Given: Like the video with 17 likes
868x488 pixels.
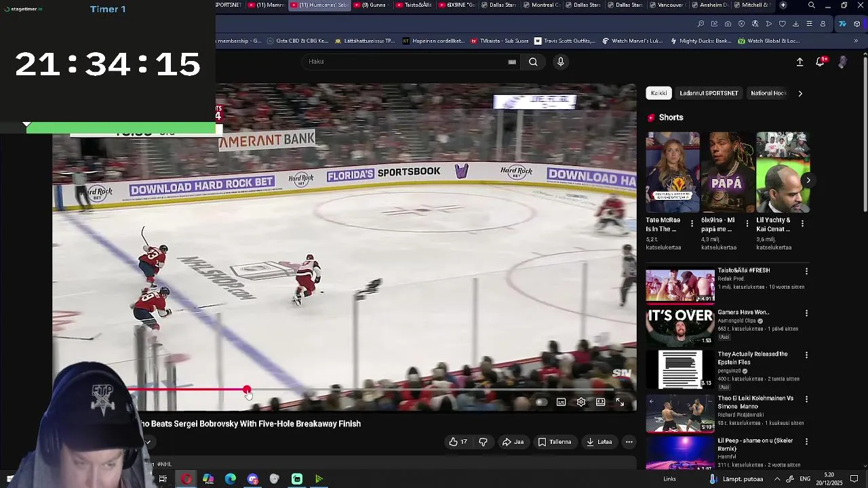Looking at the screenshot, I should point(458,442).
